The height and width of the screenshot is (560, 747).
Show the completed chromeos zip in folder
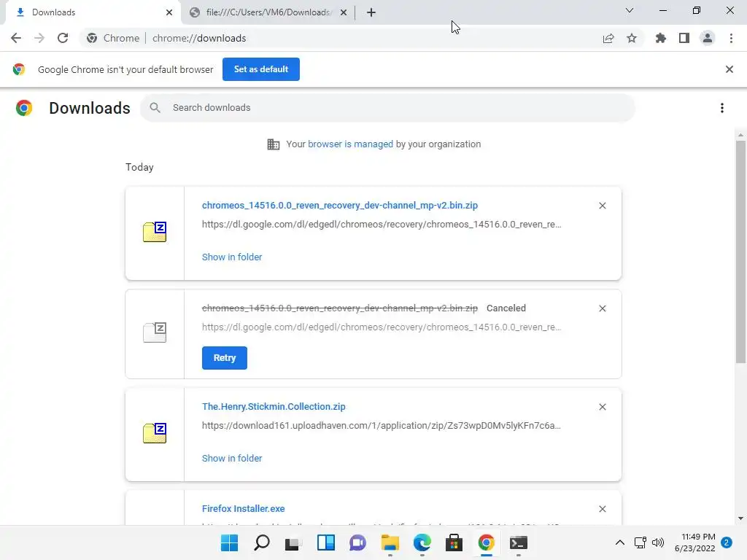pyautogui.click(x=232, y=257)
